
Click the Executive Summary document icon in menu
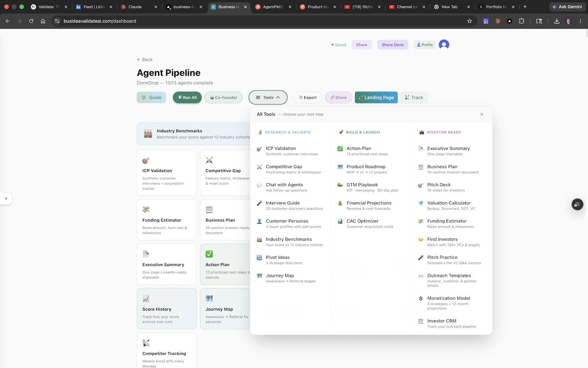click(421, 149)
